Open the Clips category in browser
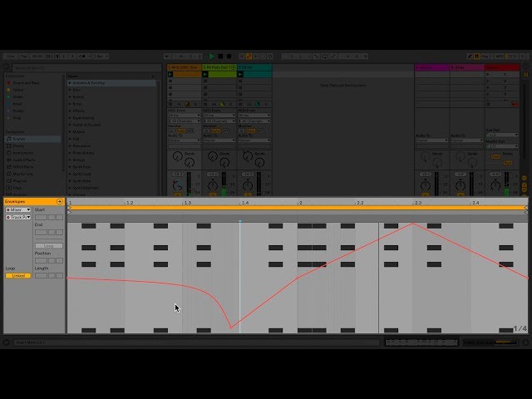The width and height of the screenshot is (532, 399). [17, 188]
